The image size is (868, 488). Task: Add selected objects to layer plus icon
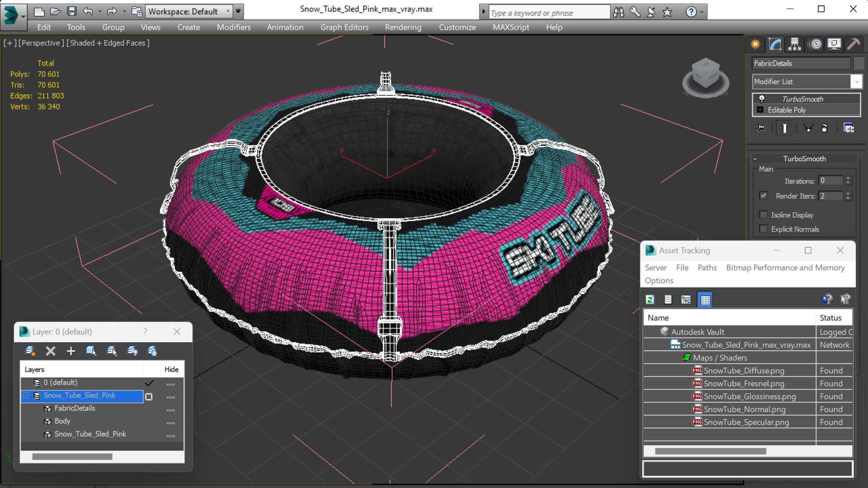click(x=71, y=351)
